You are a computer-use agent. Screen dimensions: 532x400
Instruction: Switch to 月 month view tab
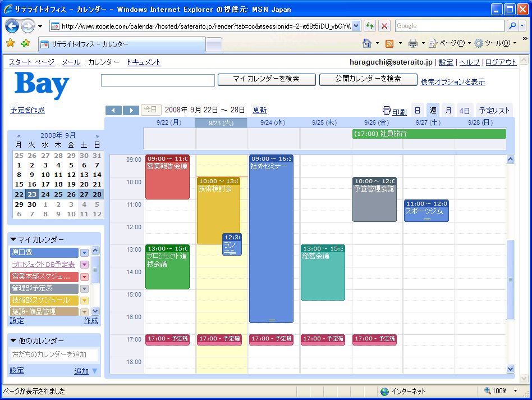tap(448, 111)
